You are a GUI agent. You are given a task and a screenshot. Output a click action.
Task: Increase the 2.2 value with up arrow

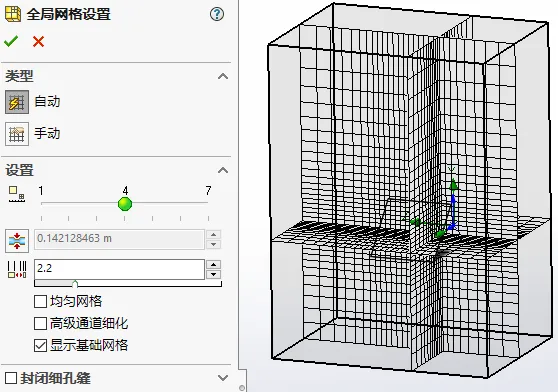pyautogui.click(x=214, y=264)
